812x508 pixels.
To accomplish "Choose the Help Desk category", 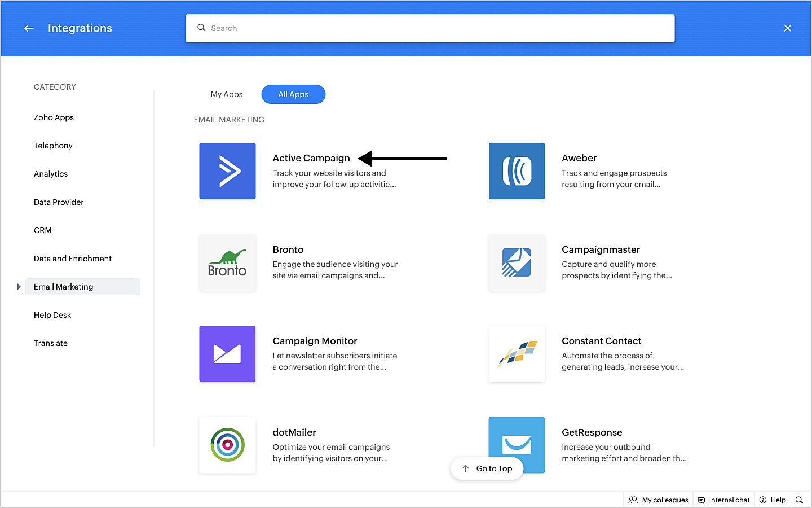I will pyautogui.click(x=52, y=315).
